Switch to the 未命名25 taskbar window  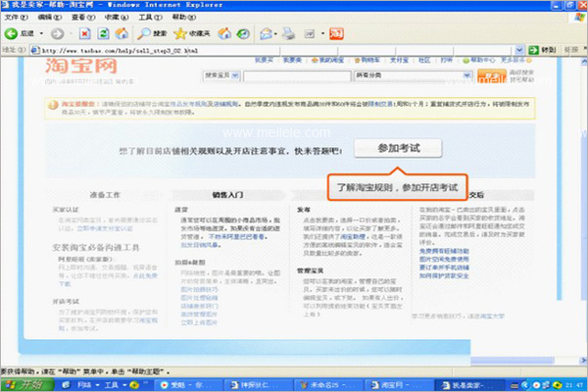328,385
